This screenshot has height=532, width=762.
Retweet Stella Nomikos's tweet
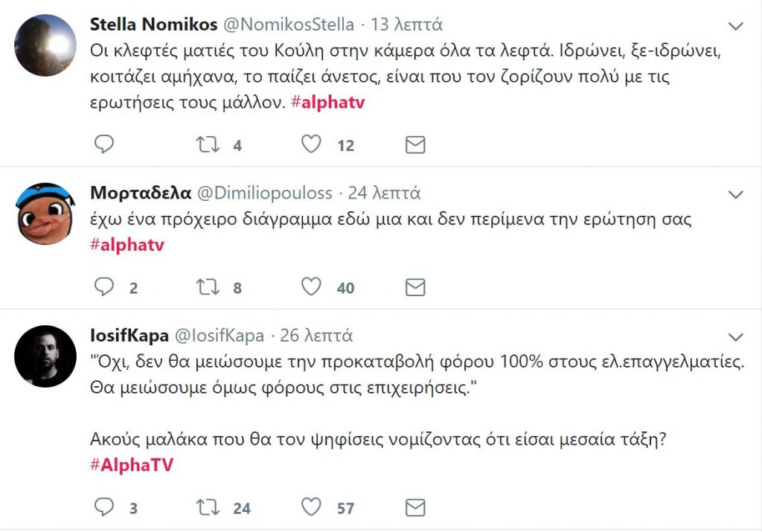207,145
